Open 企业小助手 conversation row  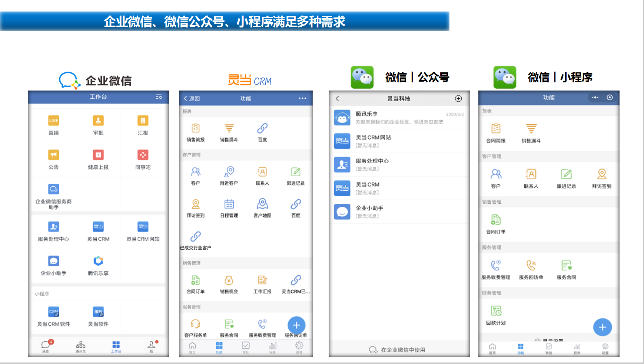pos(399,212)
